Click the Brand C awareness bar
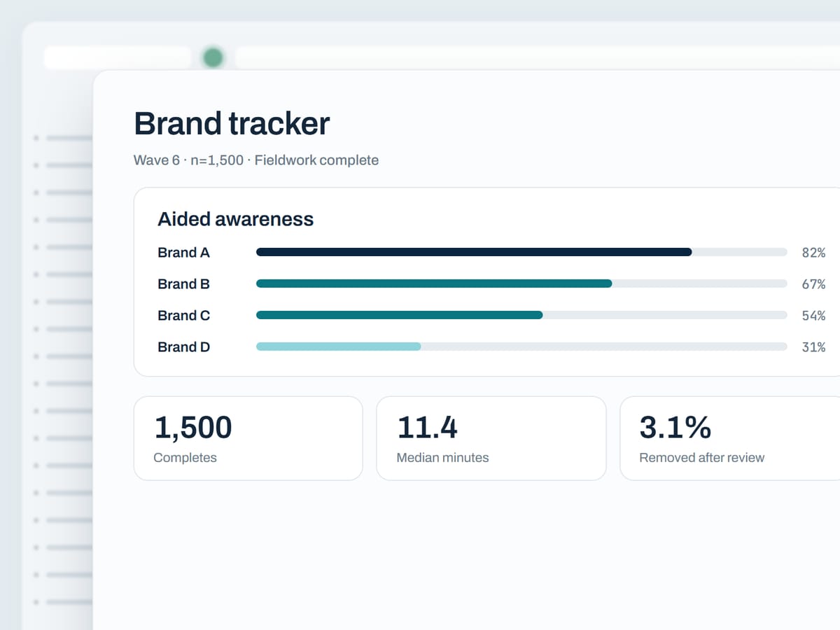The height and width of the screenshot is (630, 840). pos(521,315)
